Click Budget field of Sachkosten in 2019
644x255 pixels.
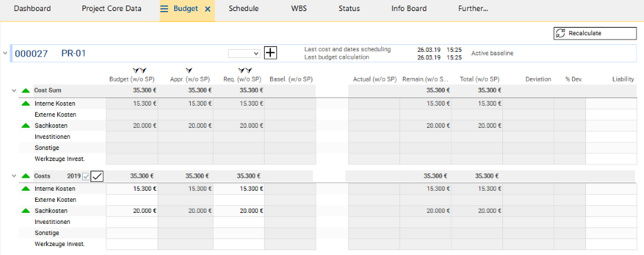pos(132,211)
